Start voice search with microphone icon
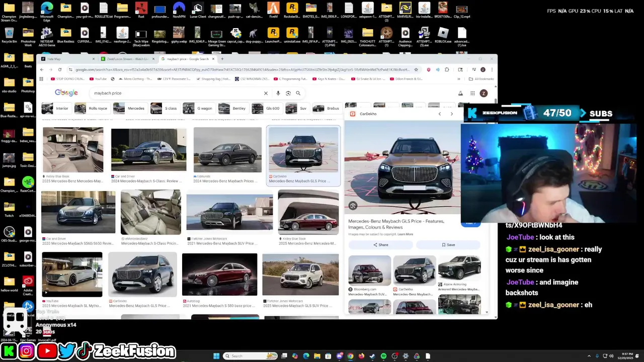The width and height of the screenshot is (644, 362). tap(278, 93)
